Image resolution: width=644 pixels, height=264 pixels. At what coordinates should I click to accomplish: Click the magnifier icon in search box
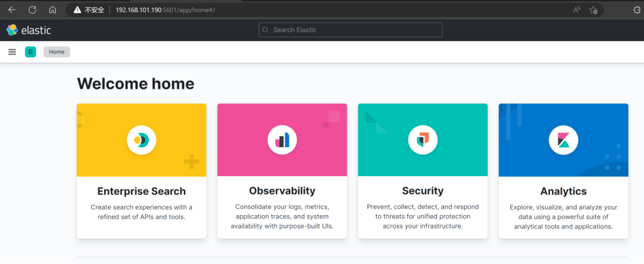click(x=265, y=30)
